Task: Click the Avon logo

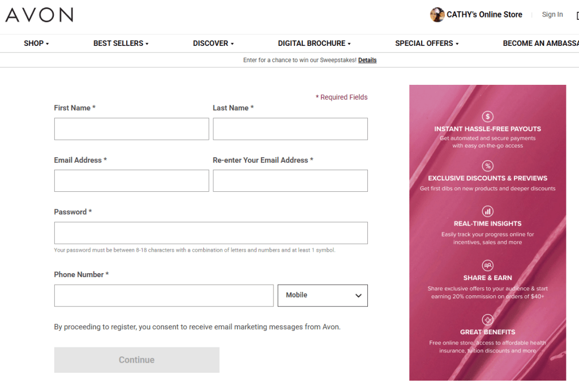Action: (x=39, y=15)
